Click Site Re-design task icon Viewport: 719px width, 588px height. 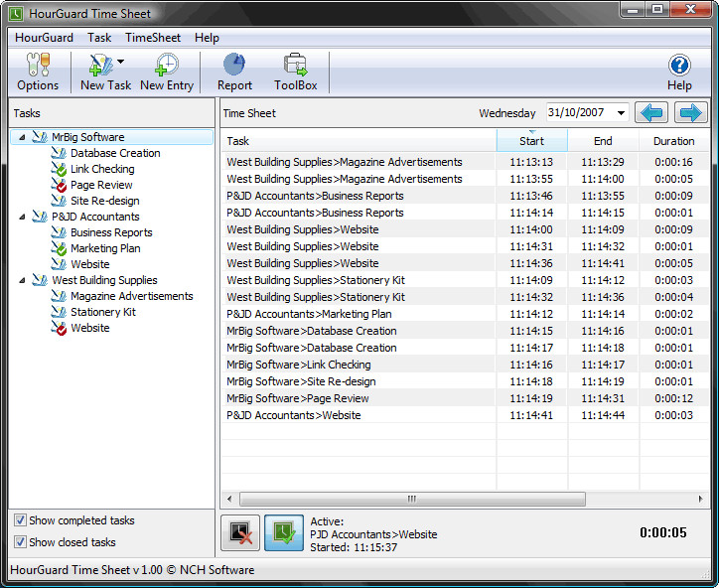coord(59,201)
